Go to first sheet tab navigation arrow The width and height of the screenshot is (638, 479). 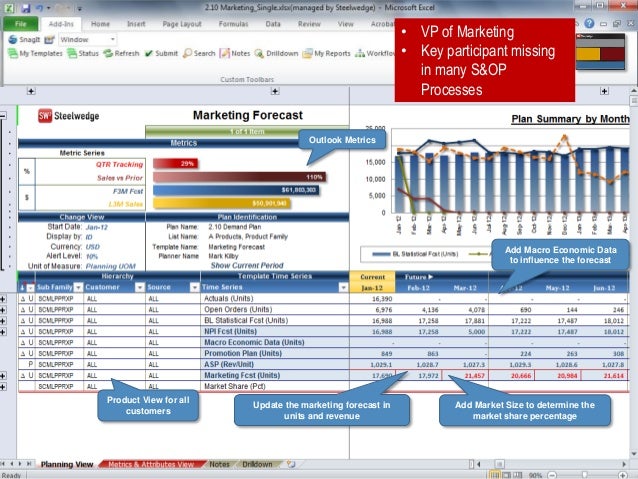[3, 464]
